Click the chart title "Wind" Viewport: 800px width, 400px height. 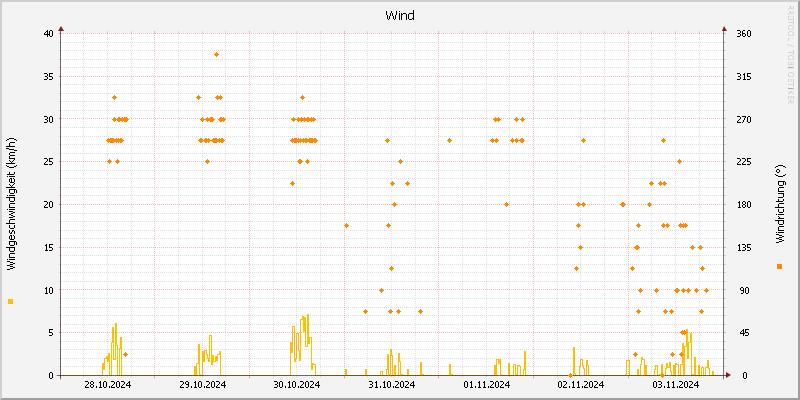(399, 16)
